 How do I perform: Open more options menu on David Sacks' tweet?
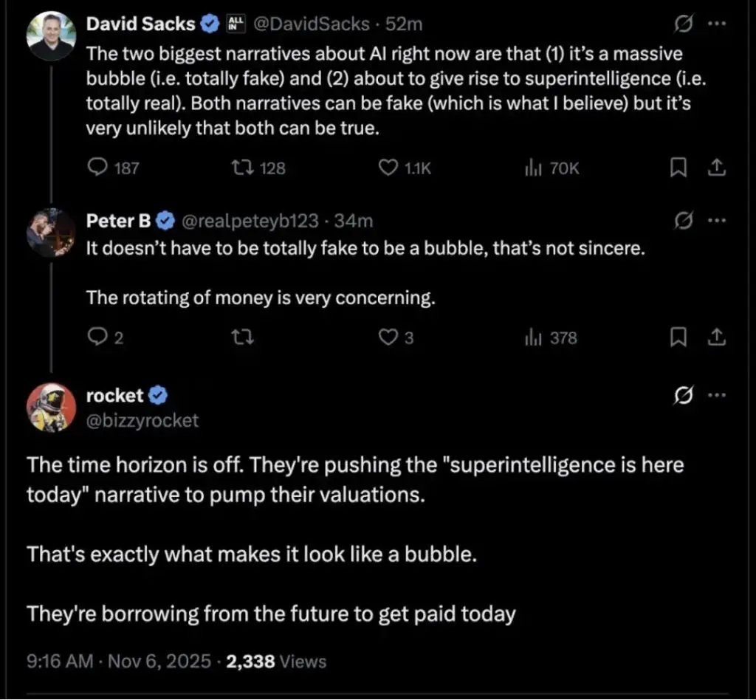717,24
